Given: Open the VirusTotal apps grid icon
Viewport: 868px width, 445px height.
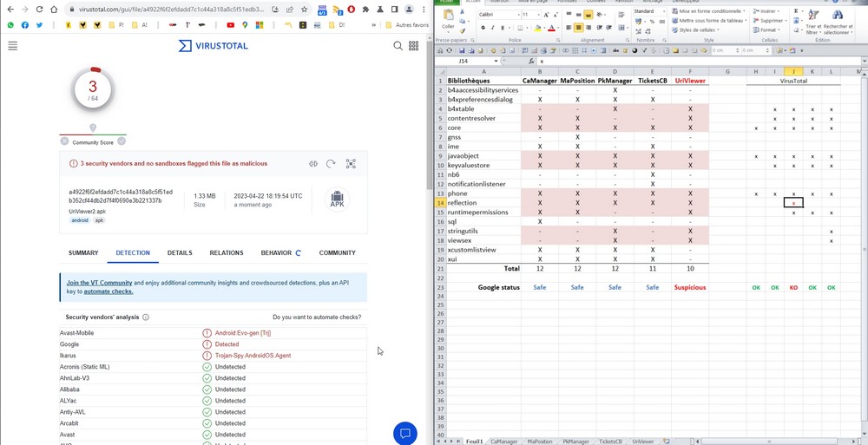Looking at the screenshot, I should pos(414,46).
